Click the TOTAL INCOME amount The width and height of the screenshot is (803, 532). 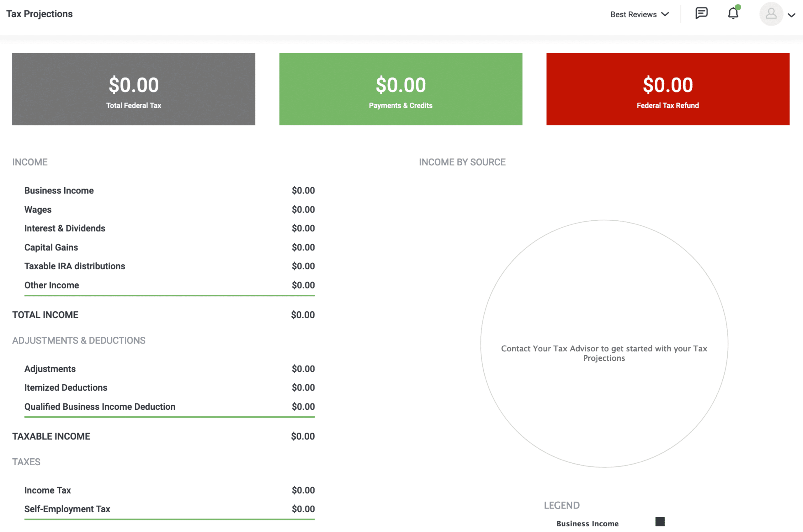[x=302, y=315]
